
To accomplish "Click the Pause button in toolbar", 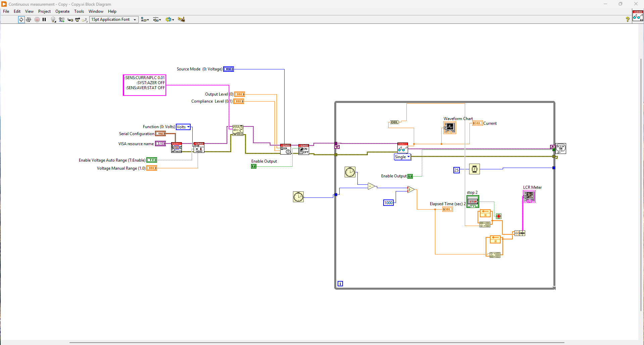I will point(44,19).
